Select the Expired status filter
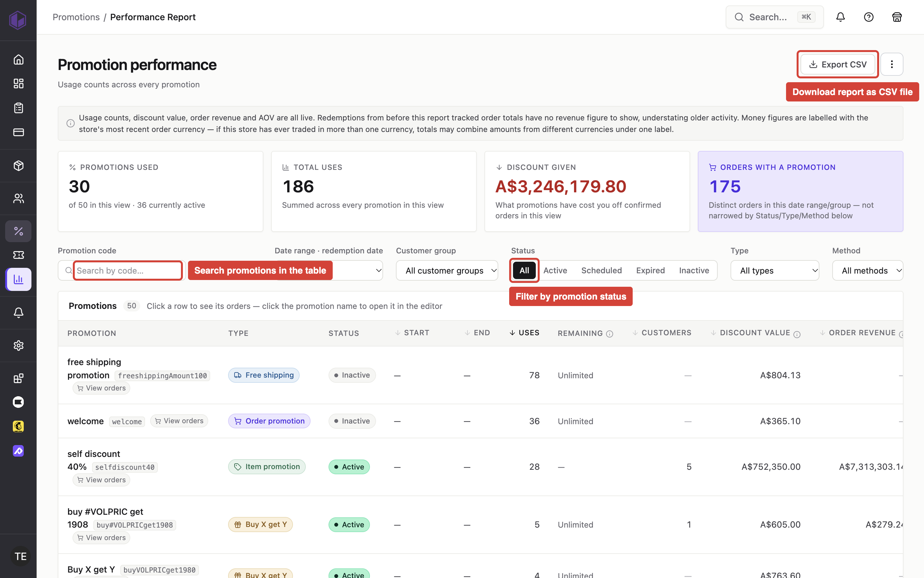 [650, 270]
